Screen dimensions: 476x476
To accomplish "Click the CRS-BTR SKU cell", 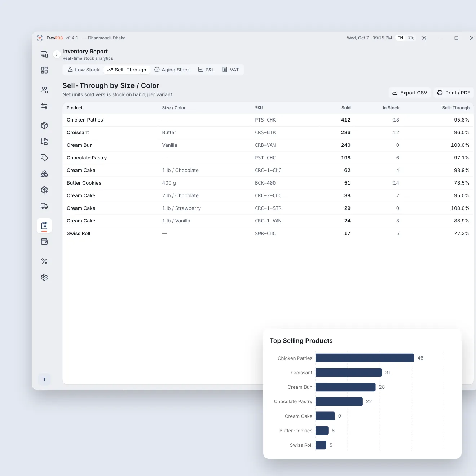I will coord(265,132).
